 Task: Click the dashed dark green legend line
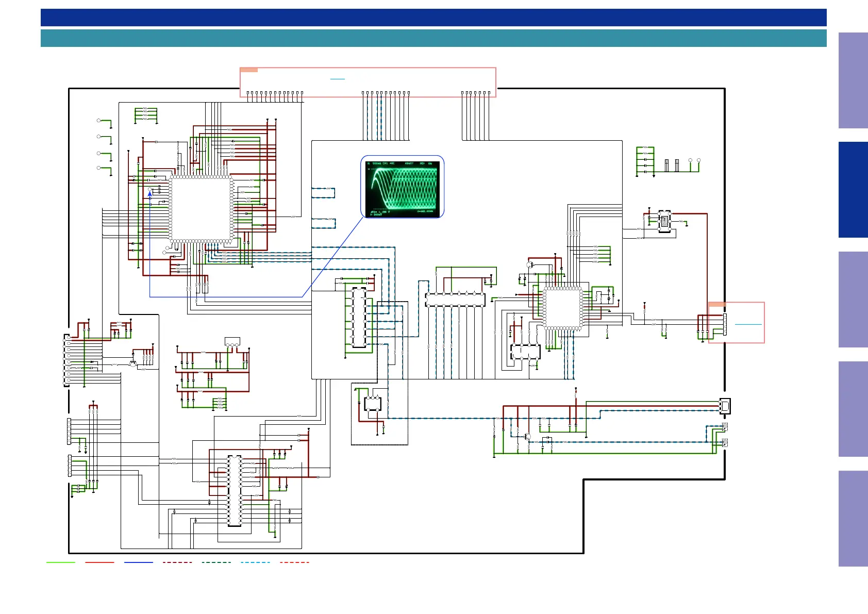coord(216,562)
